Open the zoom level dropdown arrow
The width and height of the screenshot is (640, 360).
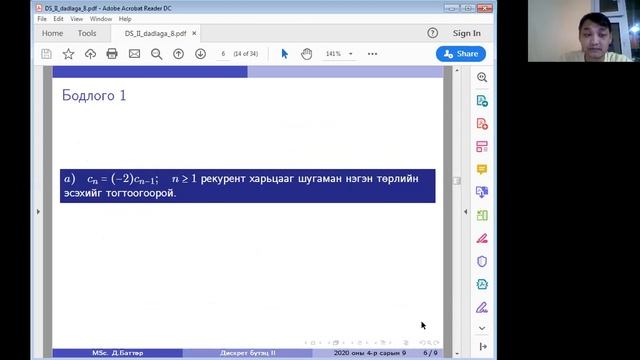tap(351, 54)
